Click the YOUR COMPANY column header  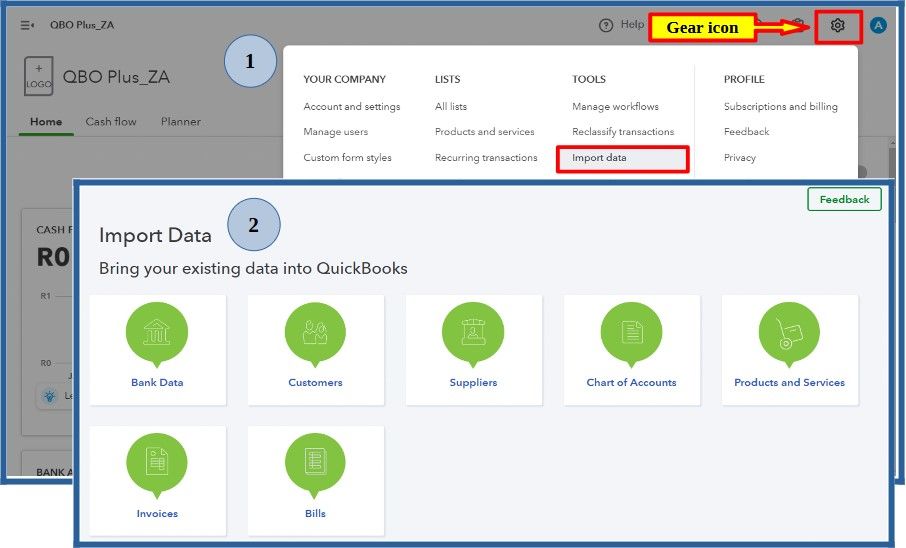tap(344, 79)
